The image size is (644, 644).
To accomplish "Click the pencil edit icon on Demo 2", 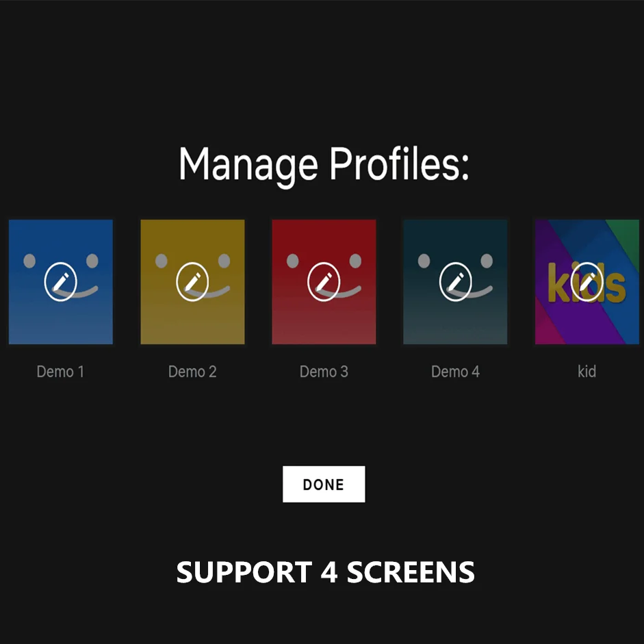I will point(192,282).
